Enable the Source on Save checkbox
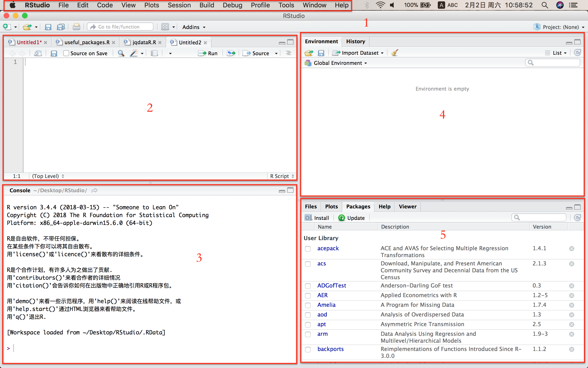The width and height of the screenshot is (588, 368). point(66,53)
